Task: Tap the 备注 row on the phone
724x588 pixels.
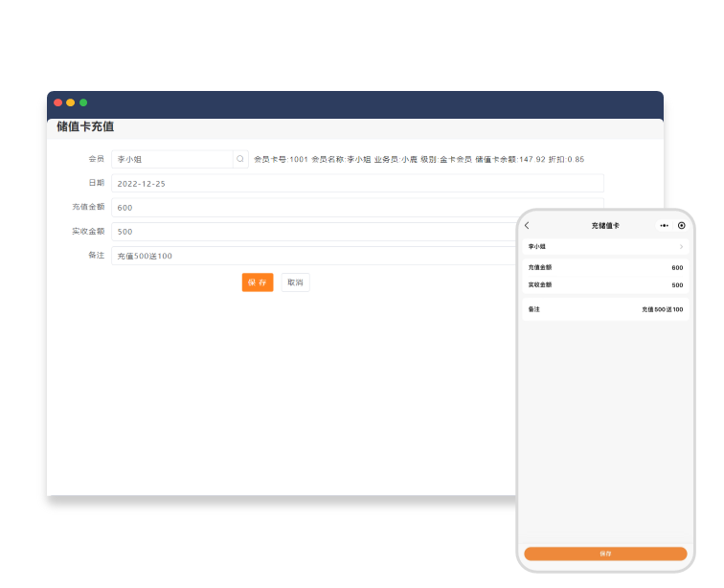Action: click(x=605, y=309)
